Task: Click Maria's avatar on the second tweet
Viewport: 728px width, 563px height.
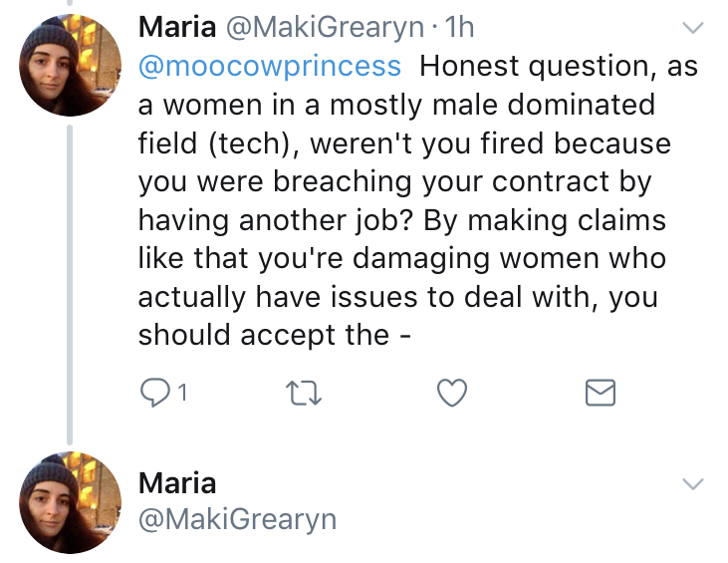Action: 69,503
